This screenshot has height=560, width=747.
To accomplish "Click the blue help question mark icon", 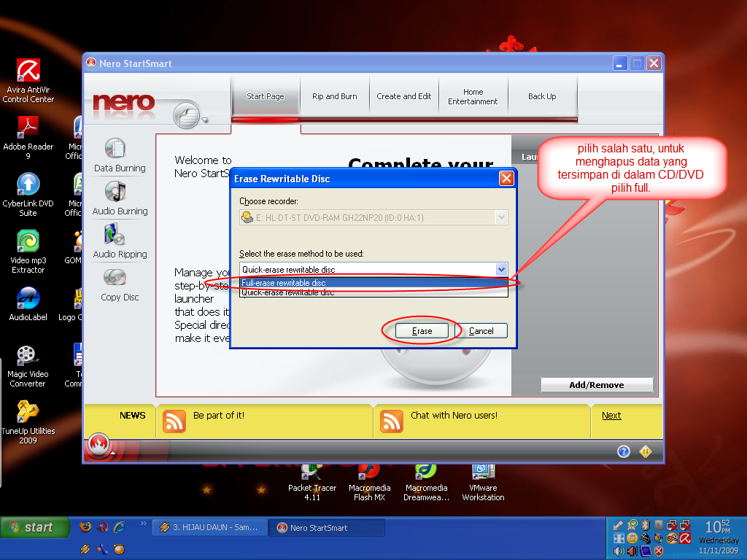I will [624, 451].
